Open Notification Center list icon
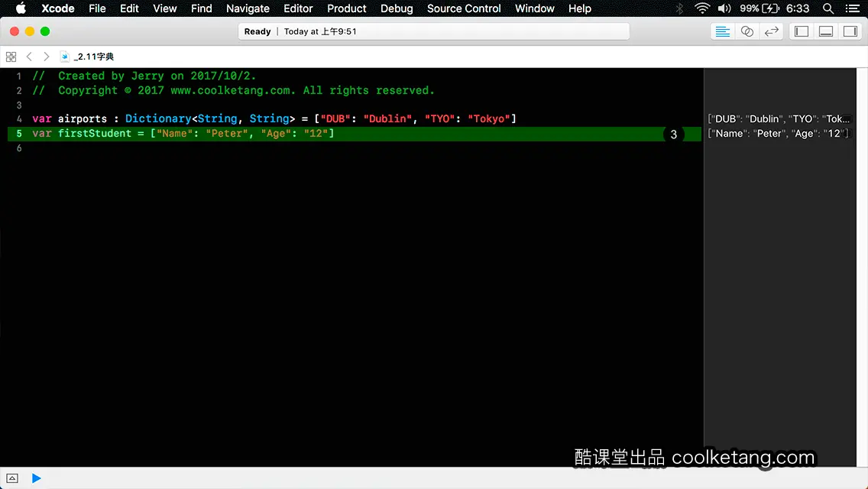Screen dimensions: 868x489 [x=853, y=8]
